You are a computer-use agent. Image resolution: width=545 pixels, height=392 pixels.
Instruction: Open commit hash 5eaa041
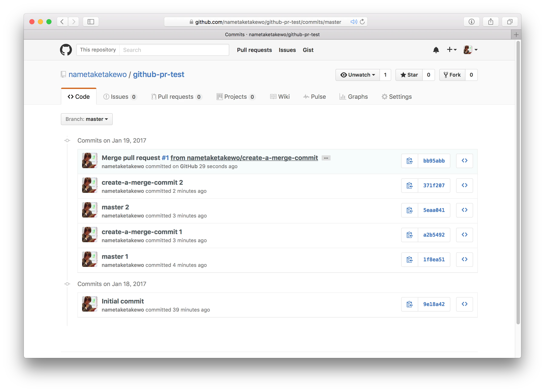(x=434, y=210)
